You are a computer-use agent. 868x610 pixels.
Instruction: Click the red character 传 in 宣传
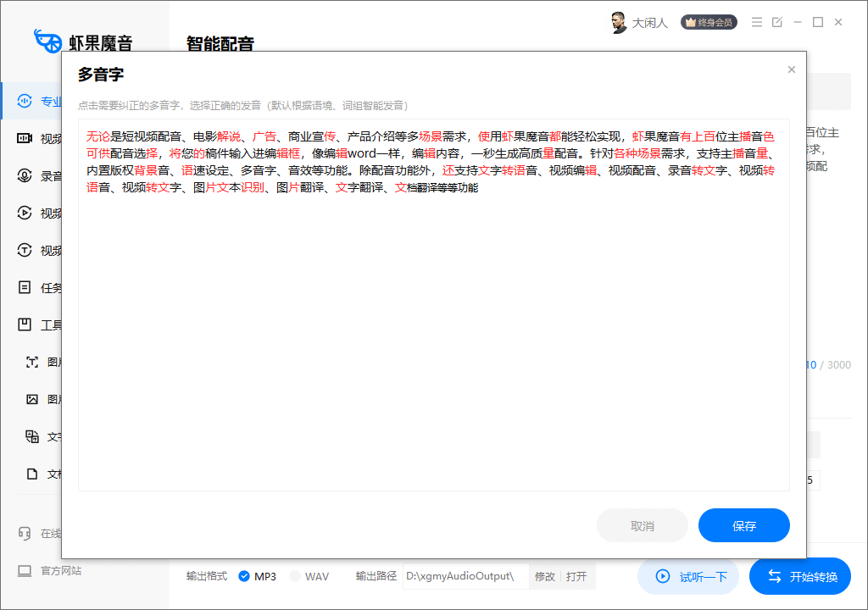tap(330, 136)
